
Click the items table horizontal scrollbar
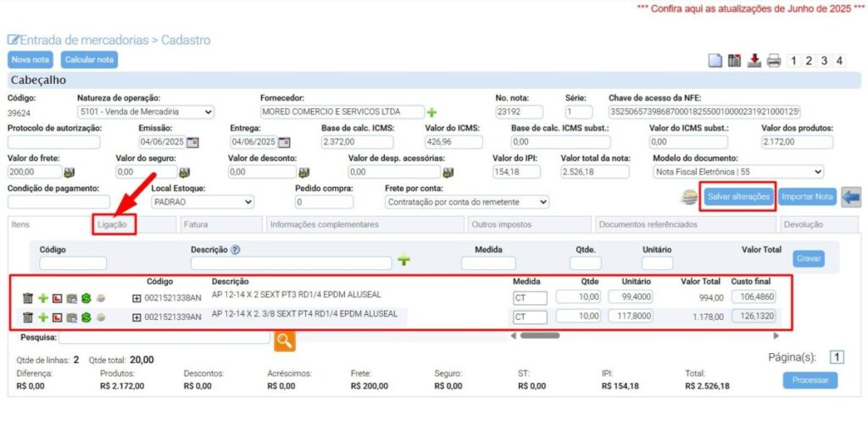click(x=541, y=335)
